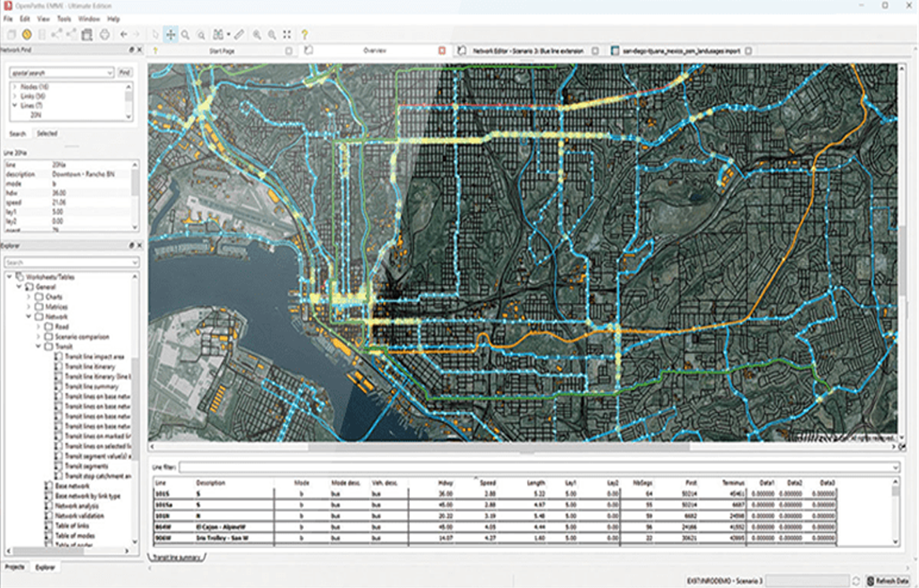Screen dimensions: 919x588
Task: Click the yellow question mark help icon
Action: 304,35
